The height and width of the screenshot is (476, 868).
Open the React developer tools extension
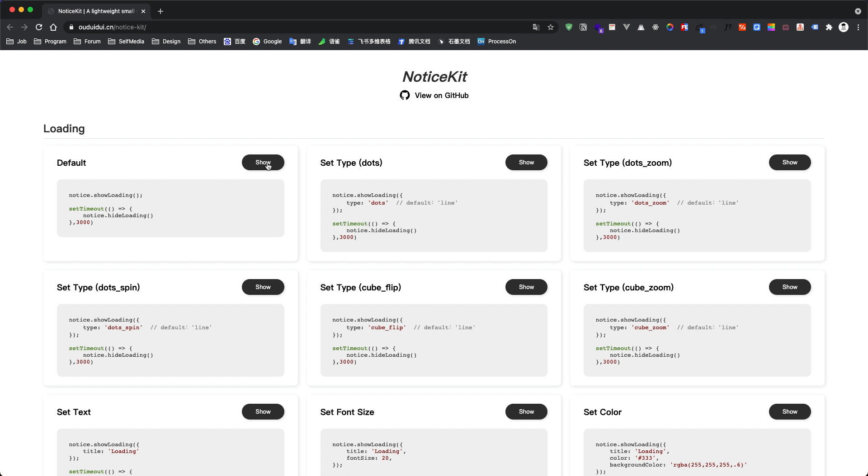pyautogui.click(x=655, y=27)
